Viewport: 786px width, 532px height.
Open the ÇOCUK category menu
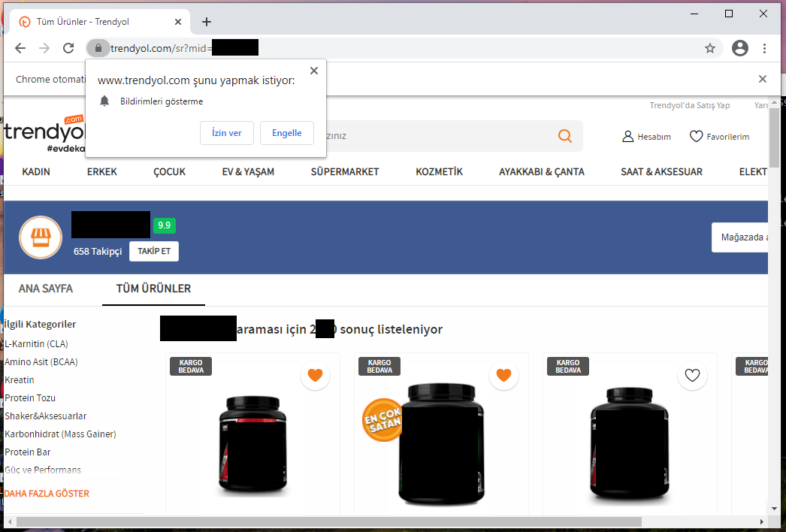[x=169, y=171]
